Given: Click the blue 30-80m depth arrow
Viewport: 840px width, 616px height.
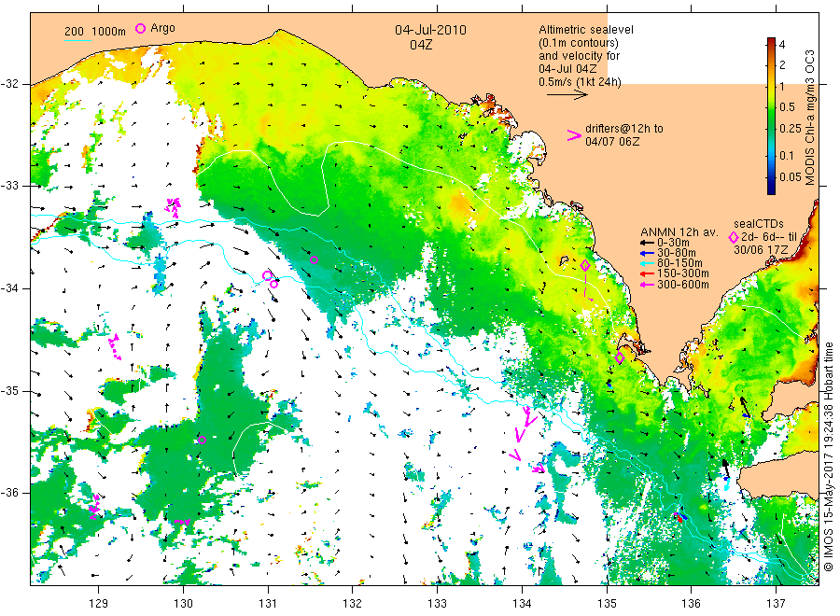Looking at the screenshot, I should click(x=647, y=253).
